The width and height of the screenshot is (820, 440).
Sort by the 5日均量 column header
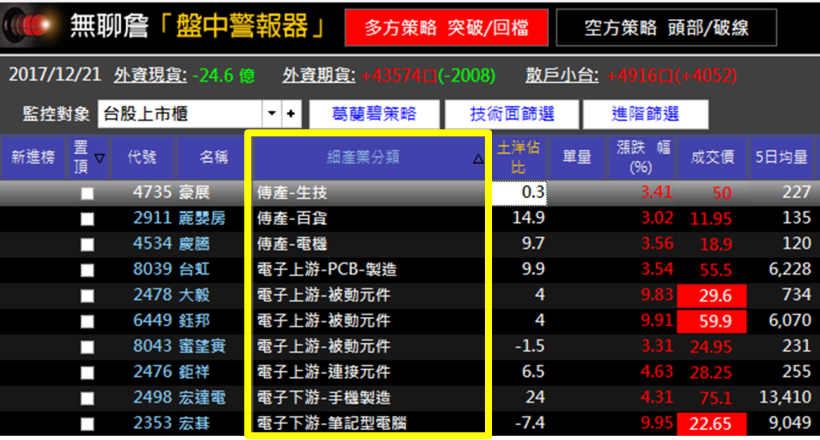coord(781,157)
